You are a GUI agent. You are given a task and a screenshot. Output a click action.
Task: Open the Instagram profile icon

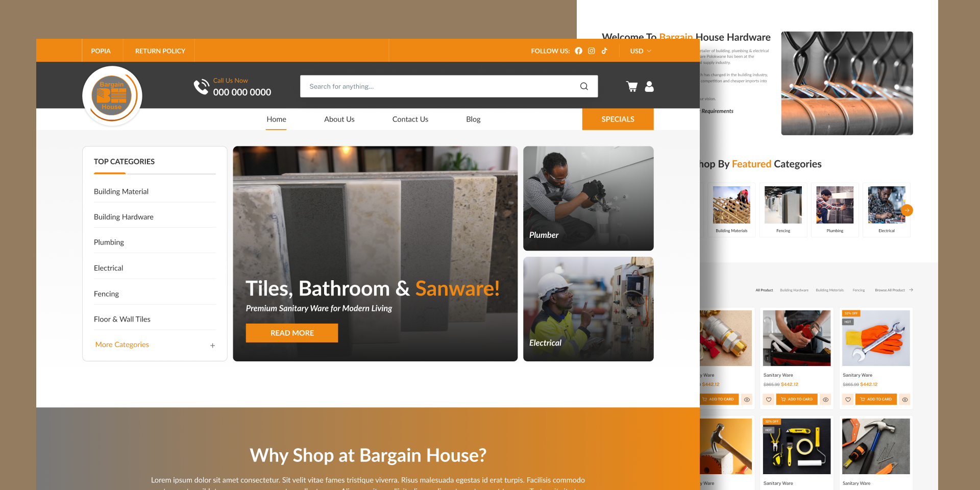pos(592,51)
